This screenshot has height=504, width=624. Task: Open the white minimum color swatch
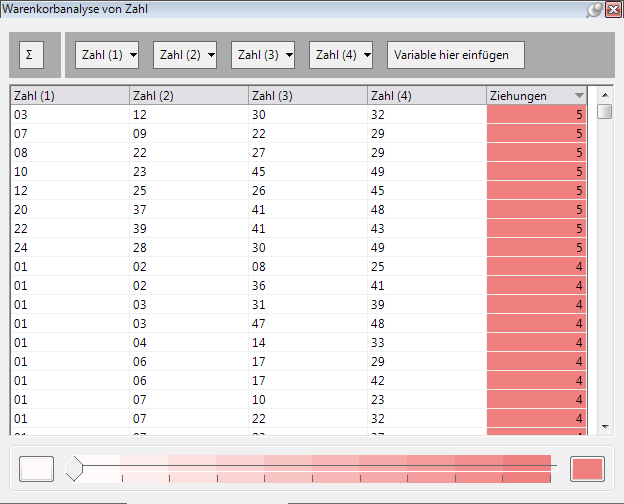pos(36,469)
